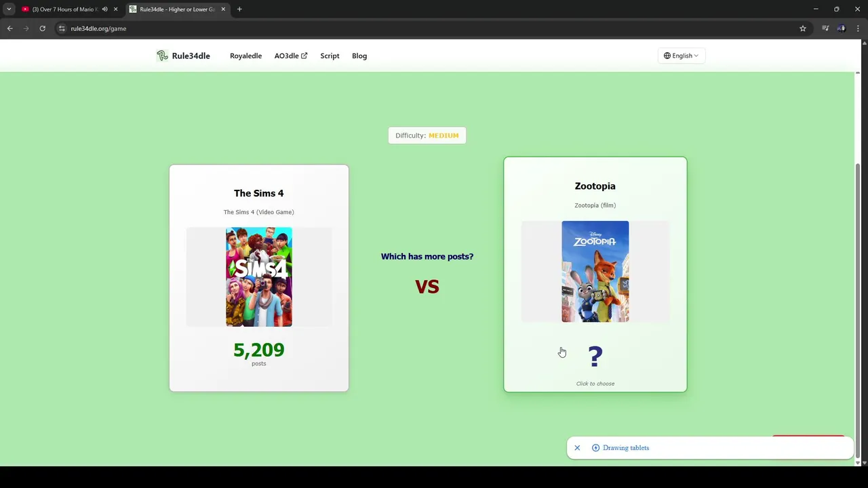Go to Royaledle page
This screenshot has width=868, height=488.
(245, 56)
